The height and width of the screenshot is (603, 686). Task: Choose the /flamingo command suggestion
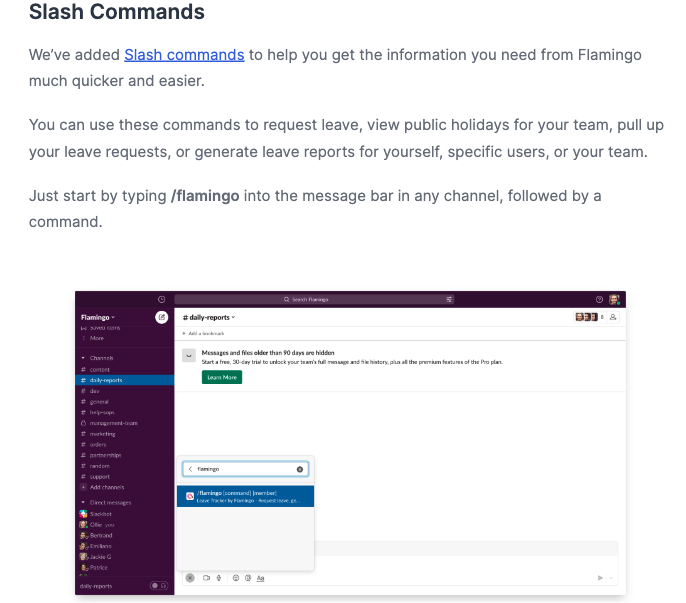(245, 496)
